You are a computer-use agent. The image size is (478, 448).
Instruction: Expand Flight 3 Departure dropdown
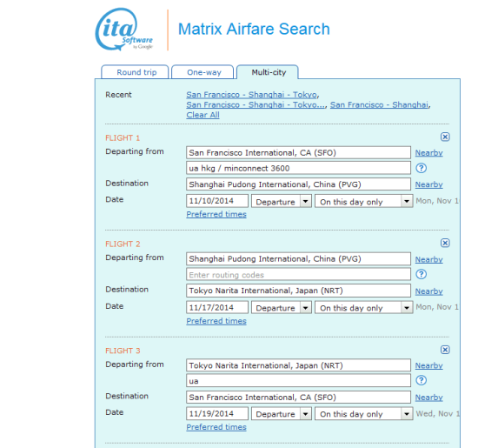[281, 414]
